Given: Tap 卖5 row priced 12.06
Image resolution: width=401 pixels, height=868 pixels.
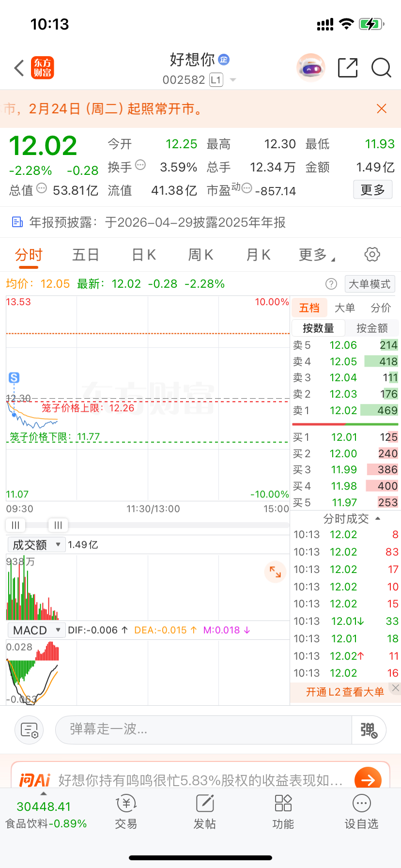Looking at the screenshot, I should pos(345,345).
